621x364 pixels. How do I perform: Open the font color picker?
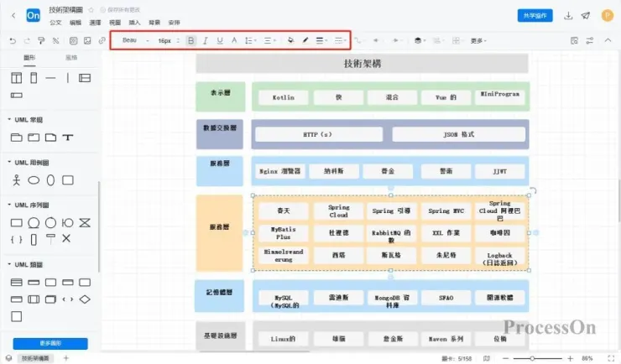(234, 40)
